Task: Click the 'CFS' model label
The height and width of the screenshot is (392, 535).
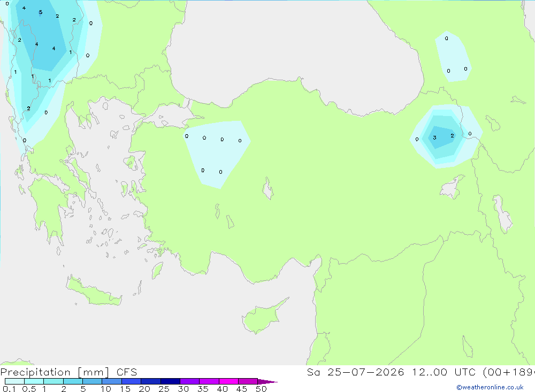Action: (x=127, y=372)
